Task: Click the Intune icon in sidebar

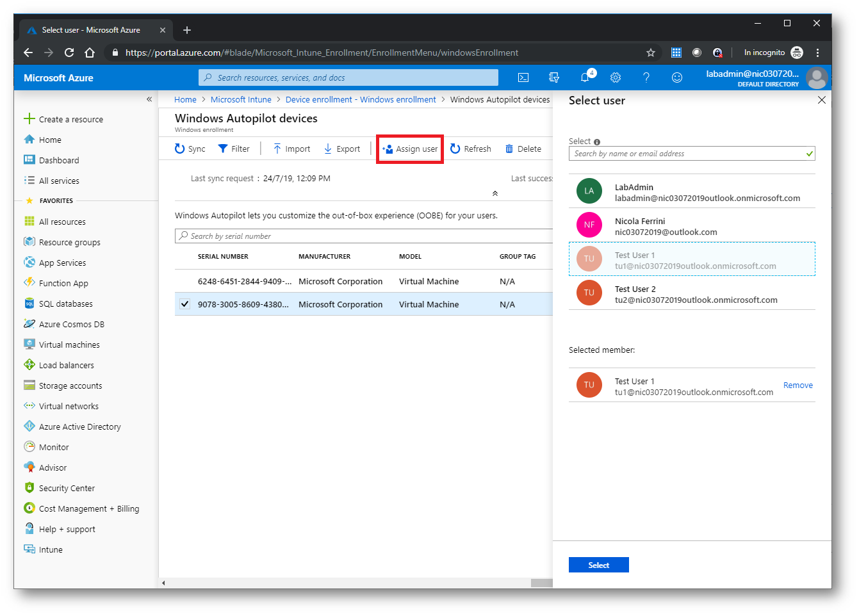Action: coord(29,549)
